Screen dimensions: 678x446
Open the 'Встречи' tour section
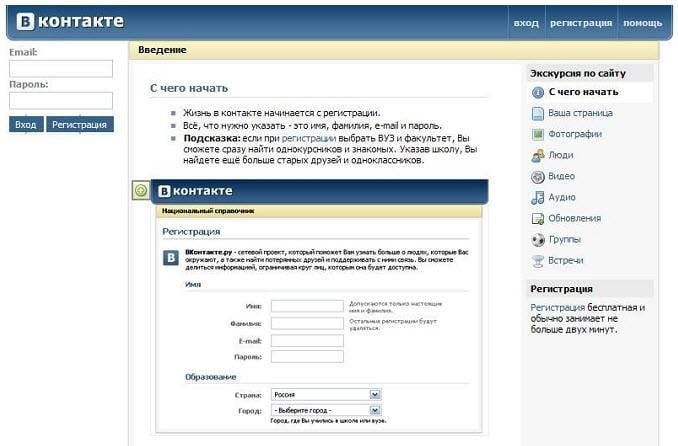point(566,260)
